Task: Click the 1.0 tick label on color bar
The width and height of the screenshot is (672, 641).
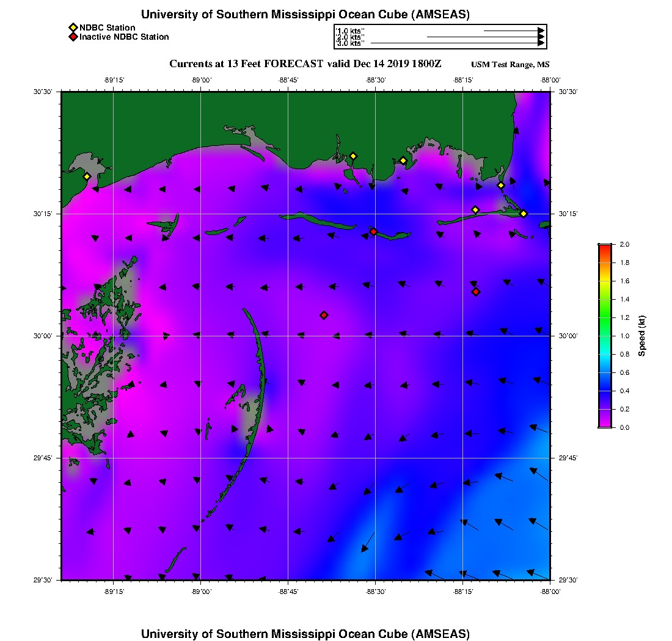Action: [625, 336]
